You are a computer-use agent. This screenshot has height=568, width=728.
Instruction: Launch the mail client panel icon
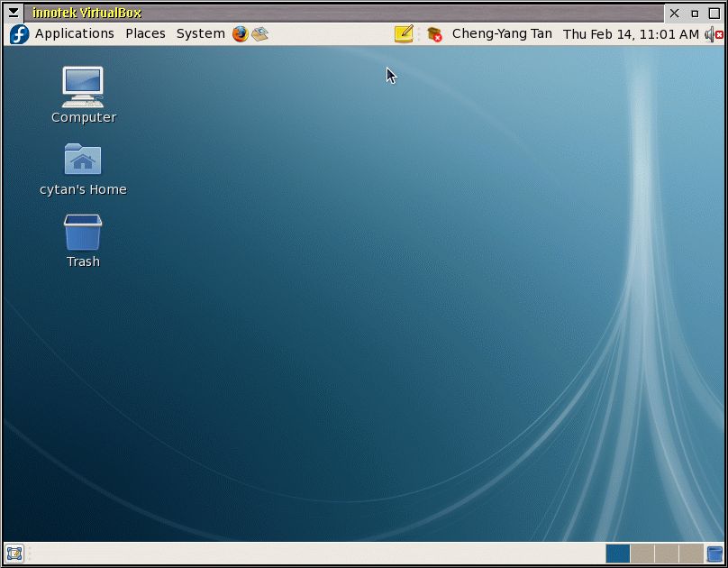pos(260,34)
